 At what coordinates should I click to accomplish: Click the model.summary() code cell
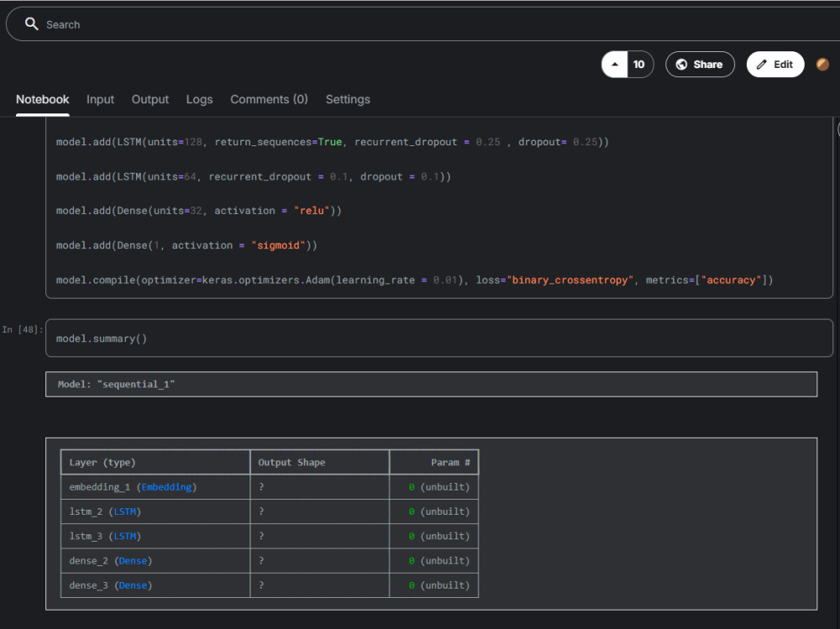439,338
